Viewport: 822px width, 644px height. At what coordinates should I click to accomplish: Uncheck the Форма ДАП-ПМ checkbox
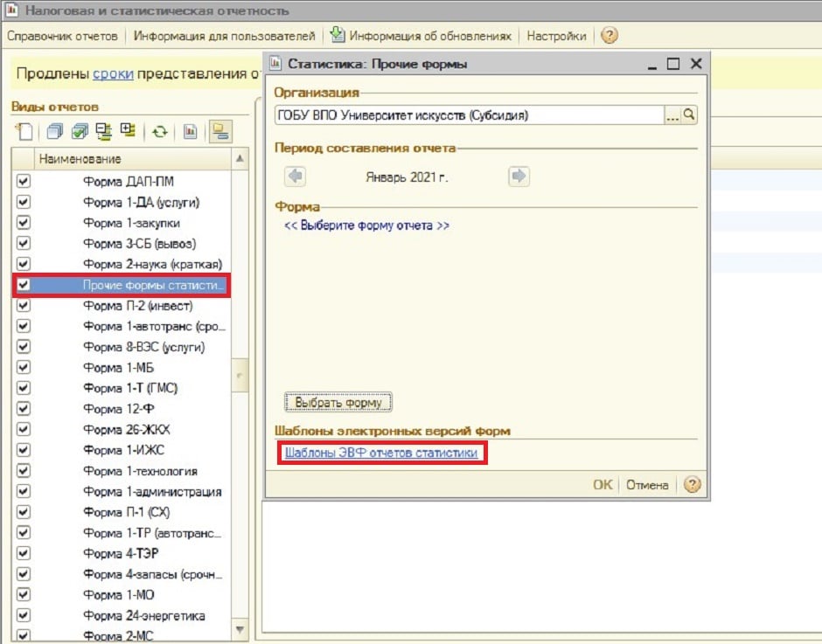coord(24,181)
